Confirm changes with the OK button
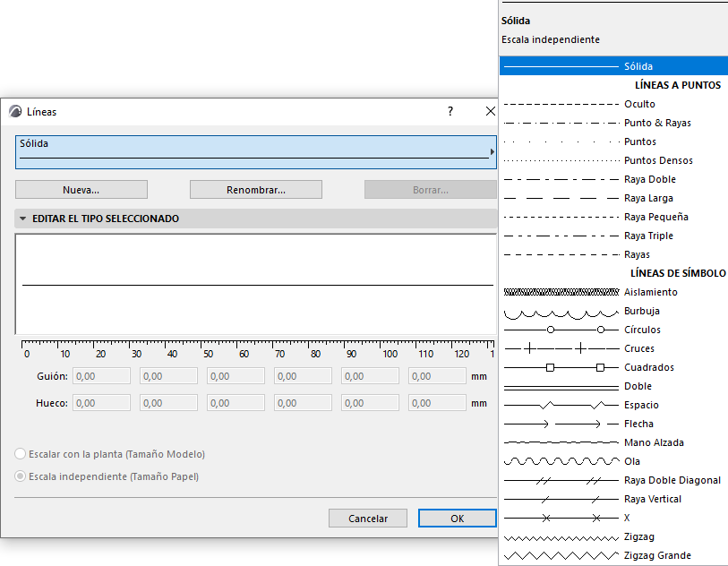This screenshot has width=728, height=566. coord(457,518)
